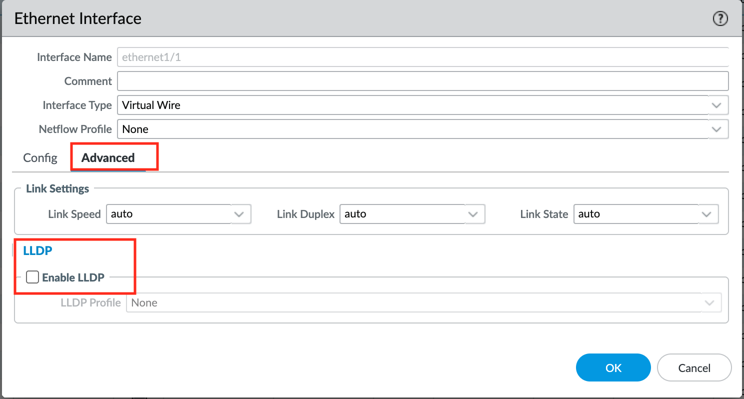Viewport: 744px width, 399px height.
Task: Open the Interface Type dropdown
Action: [x=423, y=105]
